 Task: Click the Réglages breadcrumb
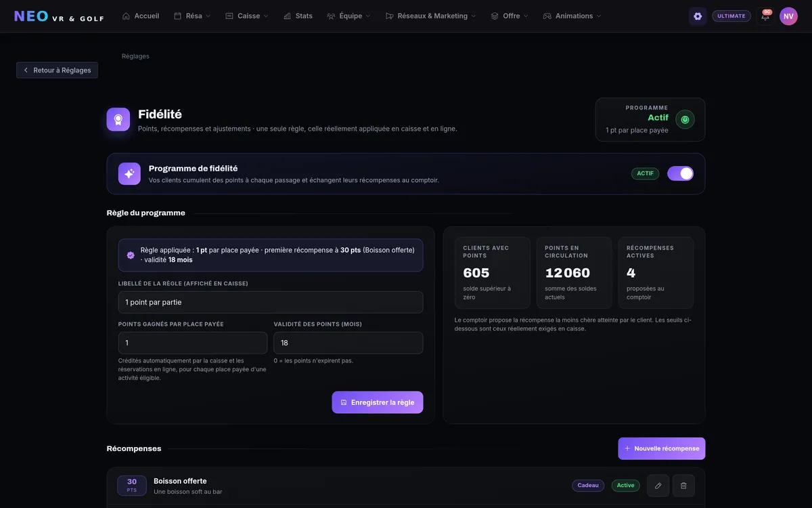(x=135, y=56)
